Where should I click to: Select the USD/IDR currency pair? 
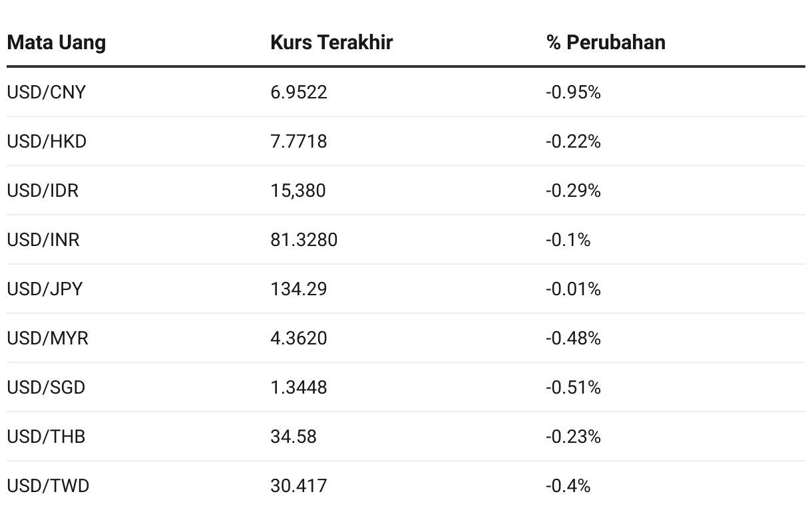(43, 190)
